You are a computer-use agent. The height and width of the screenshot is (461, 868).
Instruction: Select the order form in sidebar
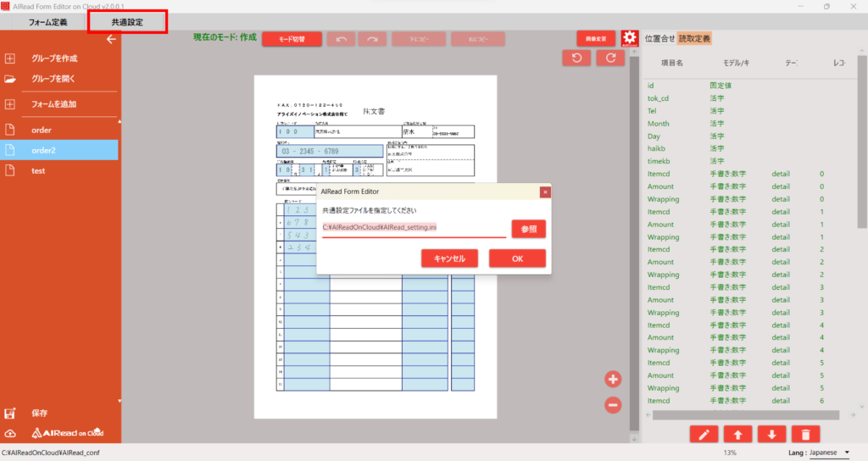click(x=42, y=130)
